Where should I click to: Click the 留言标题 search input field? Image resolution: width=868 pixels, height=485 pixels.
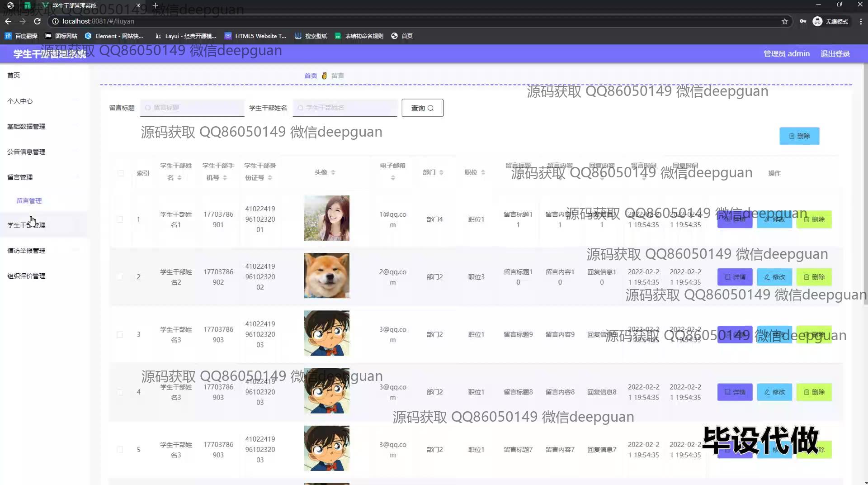[x=192, y=108]
